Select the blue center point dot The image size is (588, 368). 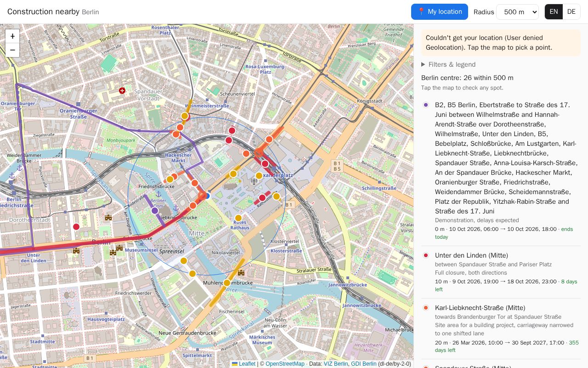coord(207,196)
